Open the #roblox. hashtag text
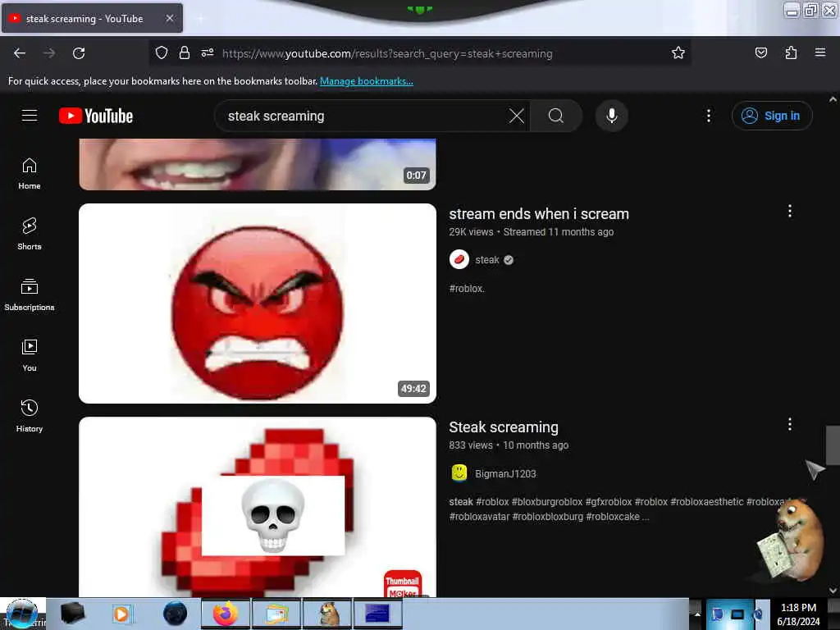 coord(467,288)
